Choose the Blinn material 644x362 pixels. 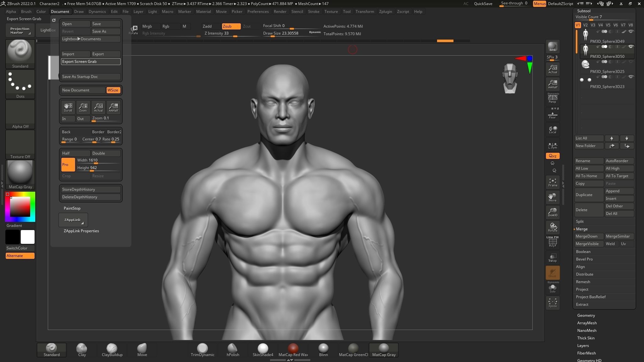(x=323, y=350)
